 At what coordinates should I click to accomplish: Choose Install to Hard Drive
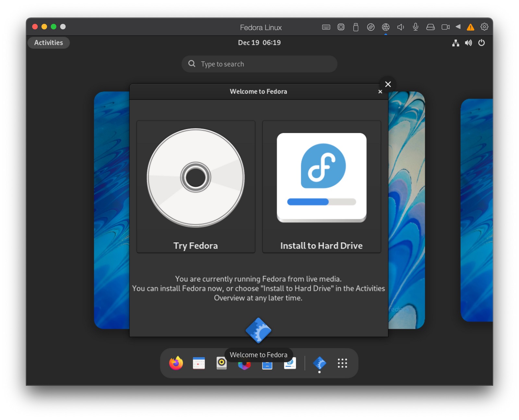(x=321, y=187)
